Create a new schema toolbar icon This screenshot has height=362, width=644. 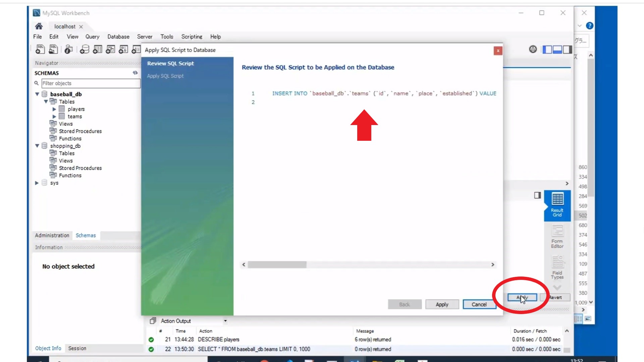(x=84, y=49)
